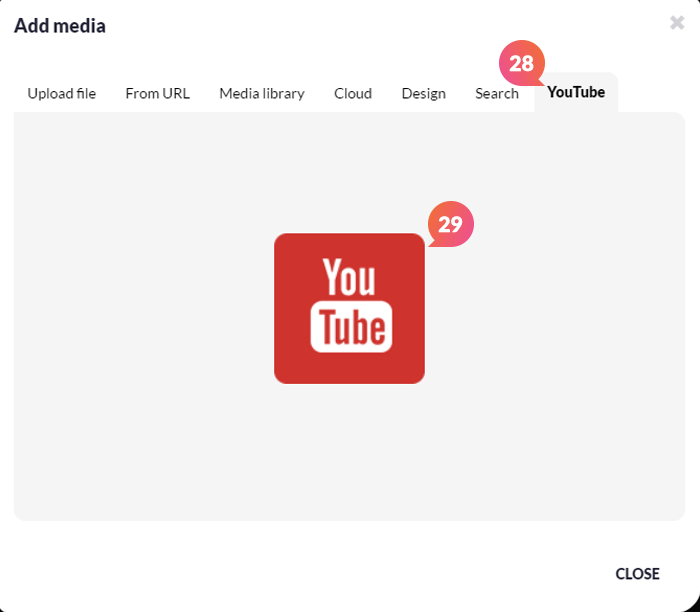Select the YouTube tab
The height and width of the screenshot is (612, 700).
tap(576, 92)
